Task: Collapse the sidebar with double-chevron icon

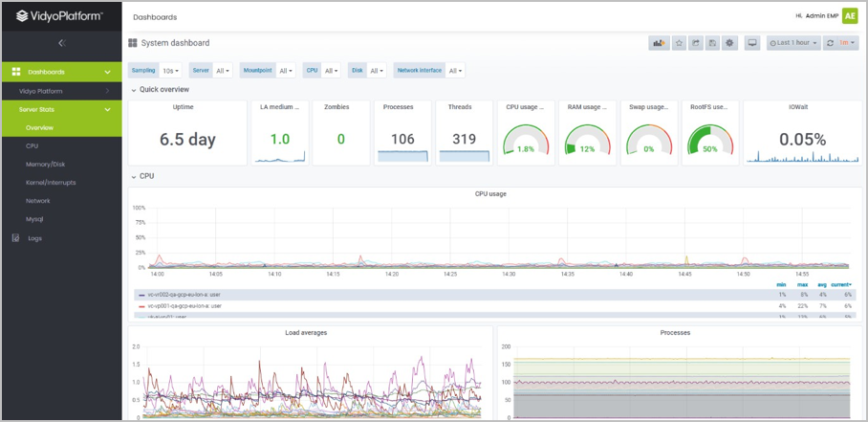Action: click(x=61, y=43)
